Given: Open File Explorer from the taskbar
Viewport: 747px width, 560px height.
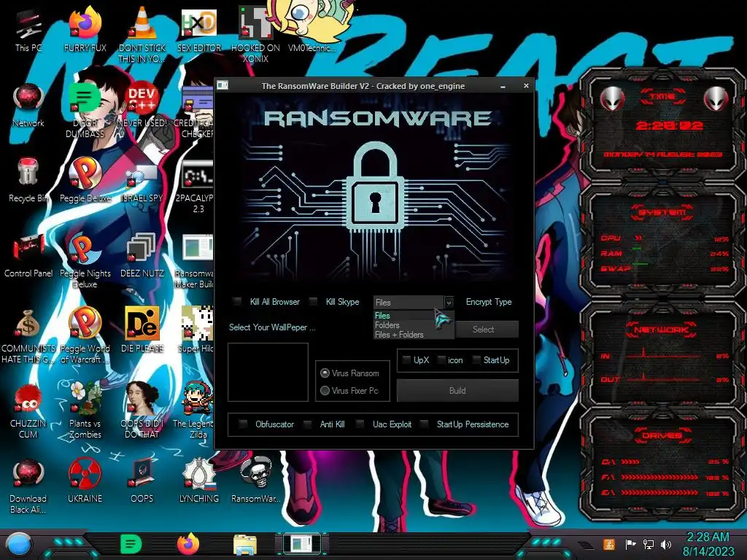Looking at the screenshot, I should [245, 545].
